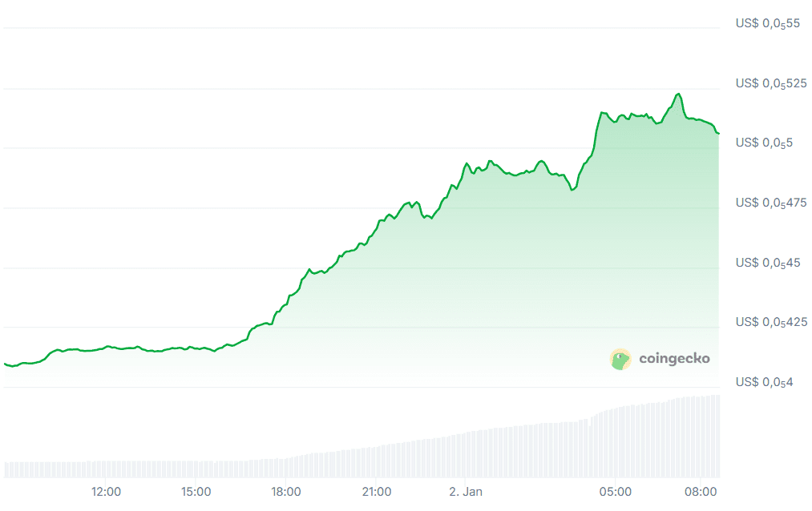Select the 18:00 time axis label

(x=286, y=491)
